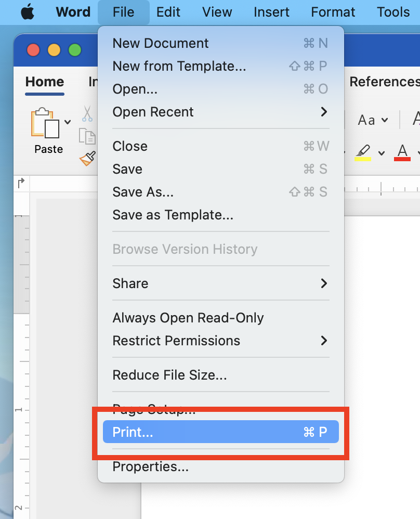The height and width of the screenshot is (519, 420).
Task: Open the Apple menu icon
Action: pyautogui.click(x=28, y=12)
